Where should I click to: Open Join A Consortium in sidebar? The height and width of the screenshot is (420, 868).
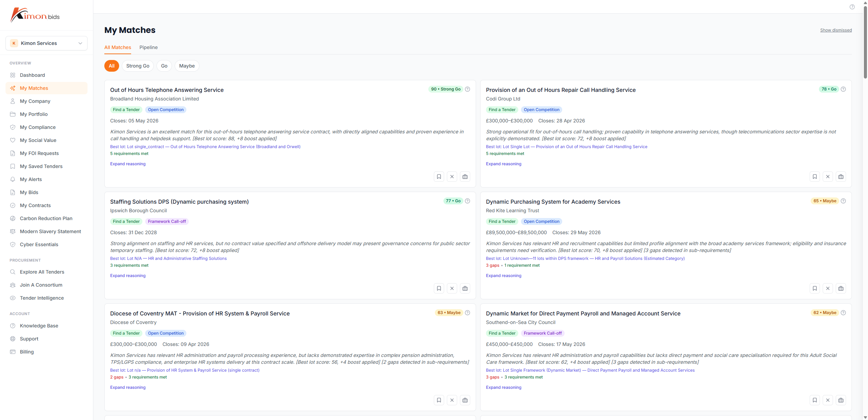(x=46, y=285)
